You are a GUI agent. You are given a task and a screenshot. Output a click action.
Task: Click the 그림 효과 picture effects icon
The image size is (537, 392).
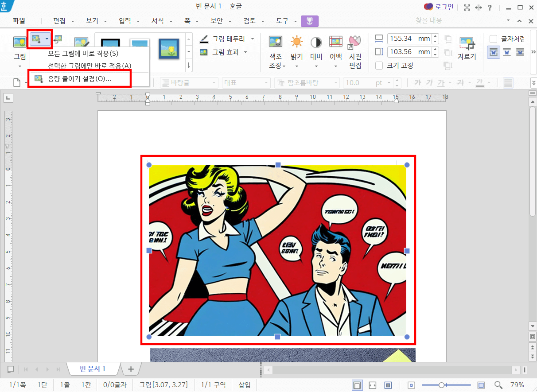204,52
